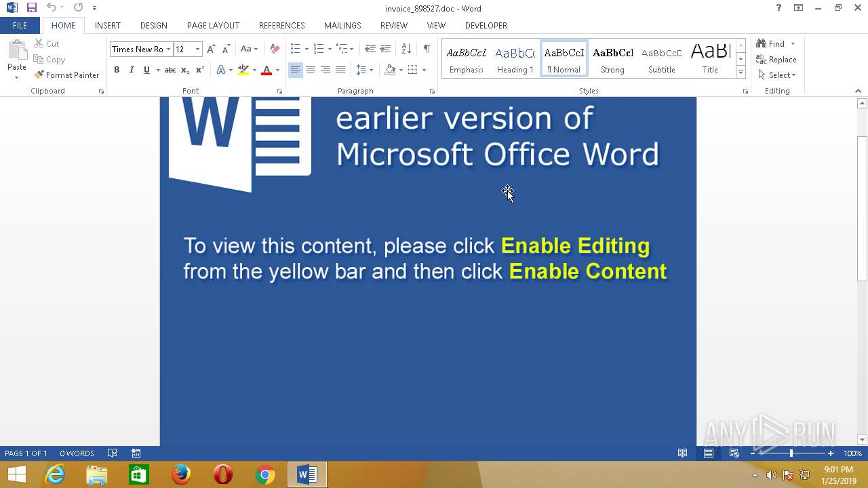This screenshot has height=488, width=868.
Task: Switch to MAILINGS tab
Action: (x=342, y=26)
